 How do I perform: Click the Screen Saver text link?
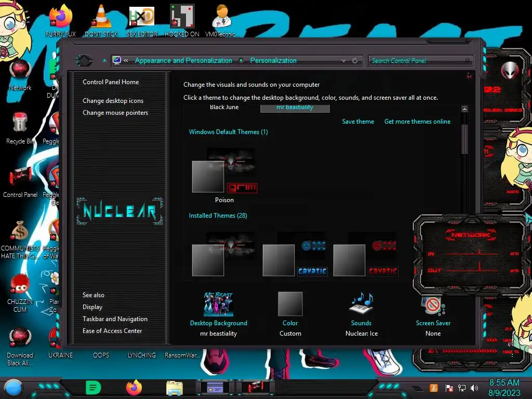[x=433, y=323]
